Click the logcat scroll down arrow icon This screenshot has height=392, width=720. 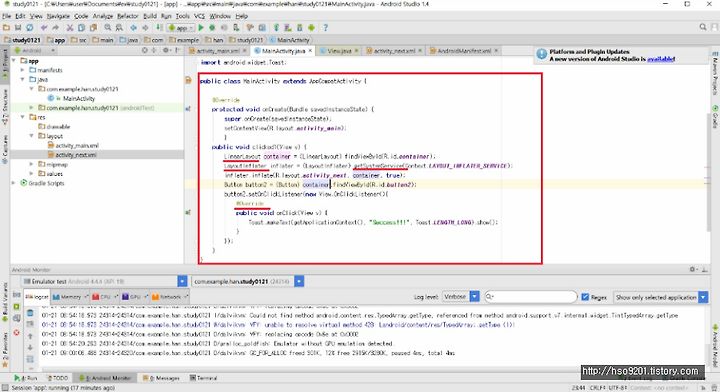30,347
